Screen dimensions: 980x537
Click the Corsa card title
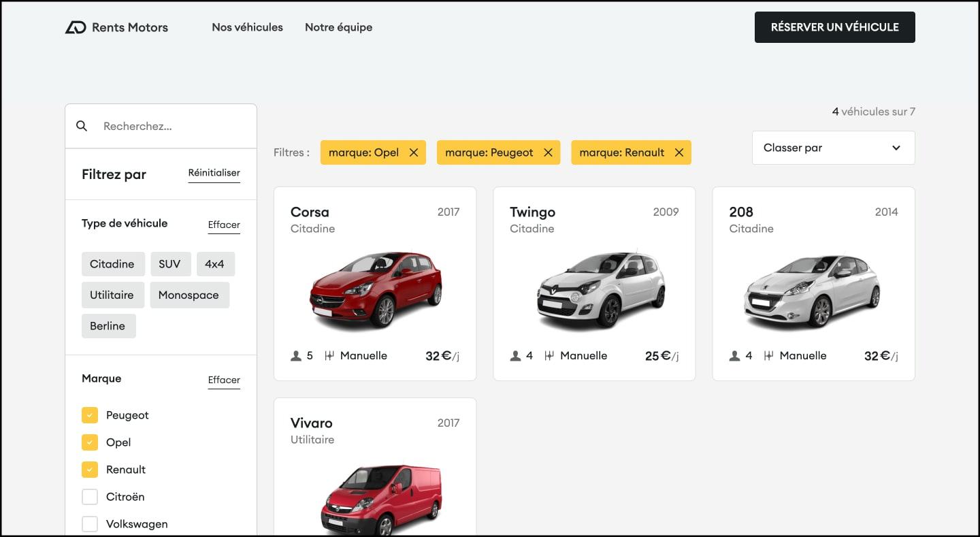pyautogui.click(x=310, y=212)
